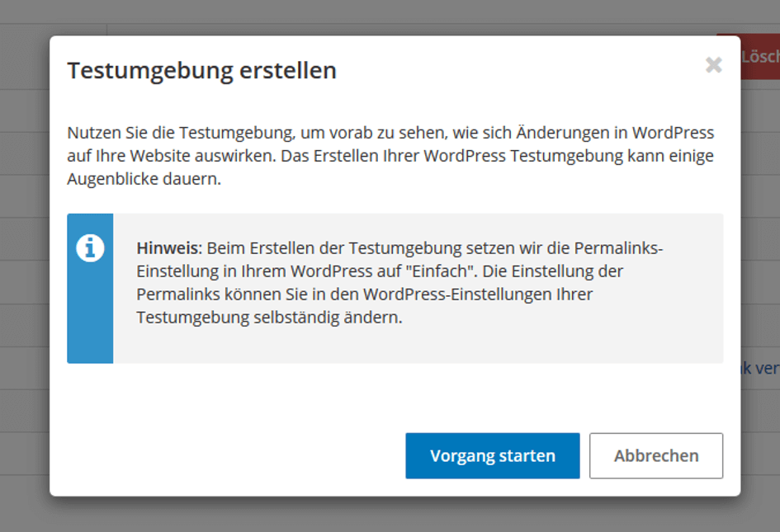Click the partially hidden red Lösch button
780x532 pixels.
coord(760,57)
